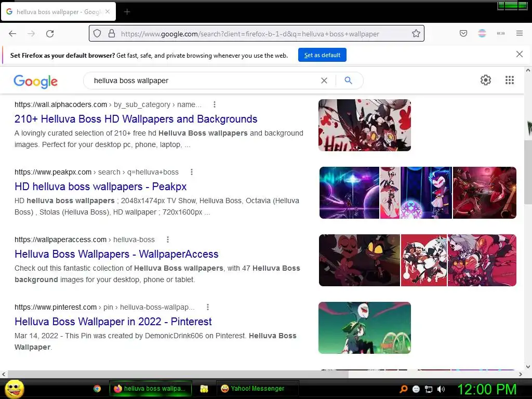The width and height of the screenshot is (532, 399).
Task: Click the www.pinterest.com URL text
Action: [x=56, y=307]
